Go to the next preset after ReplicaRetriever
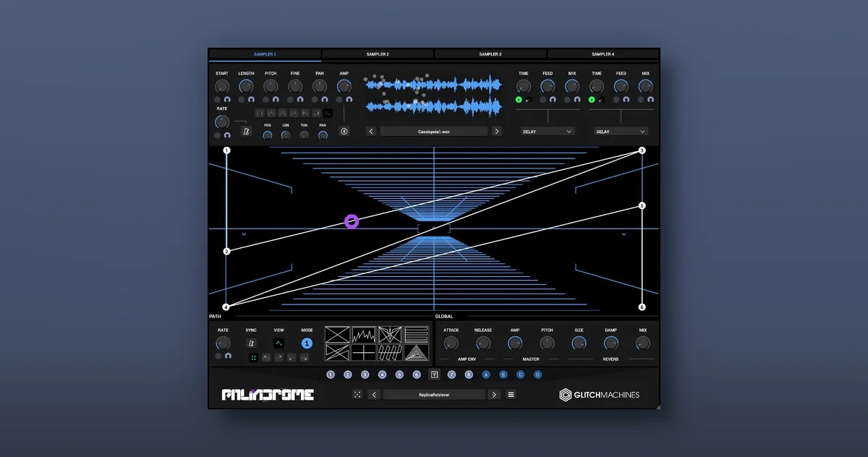 [494, 395]
